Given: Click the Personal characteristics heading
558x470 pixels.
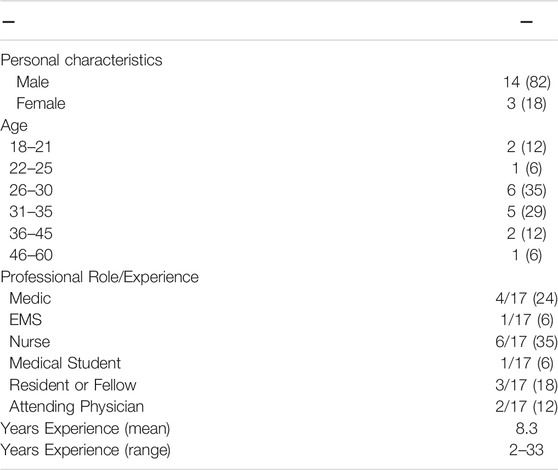Looking at the screenshot, I should pos(81,60).
